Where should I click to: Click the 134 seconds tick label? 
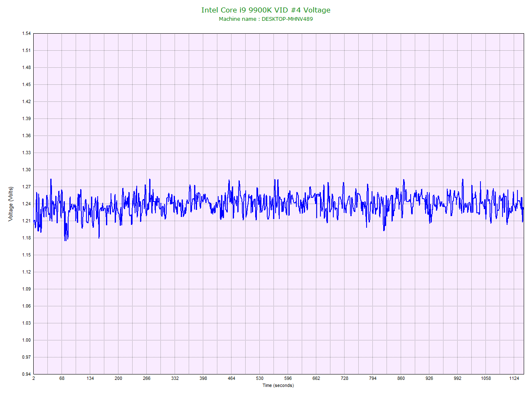pos(90,379)
